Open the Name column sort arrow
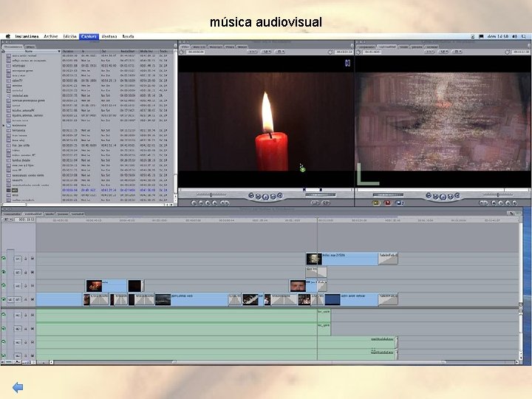This screenshot has width=532, height=399. pos(58,51)
